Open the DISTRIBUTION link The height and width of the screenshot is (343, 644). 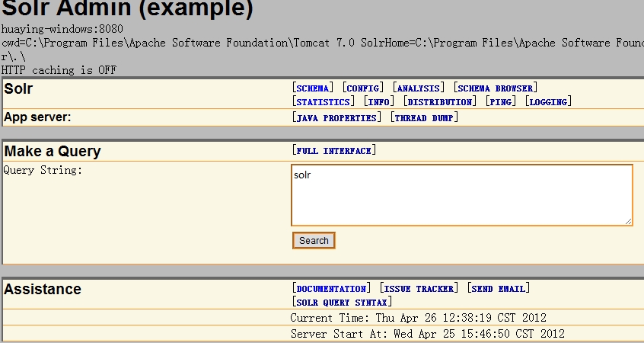pyautogui.click(x=439, y=102)
